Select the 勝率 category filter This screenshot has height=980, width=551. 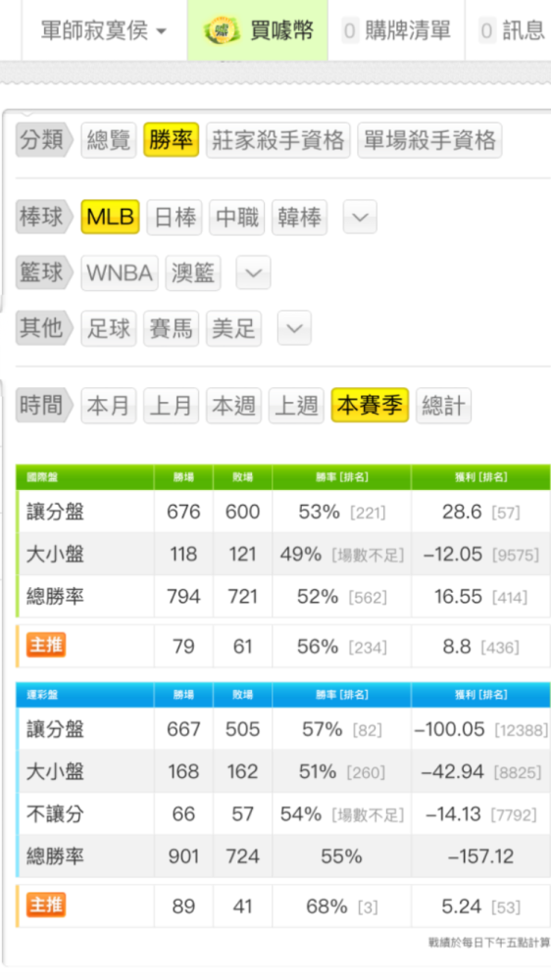click(171, 140)
